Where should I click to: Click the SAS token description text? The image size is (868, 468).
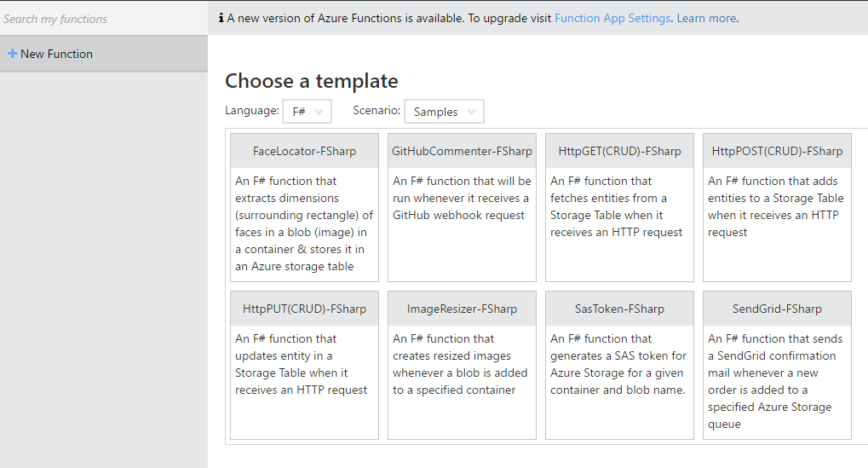[x=618, y=364]
